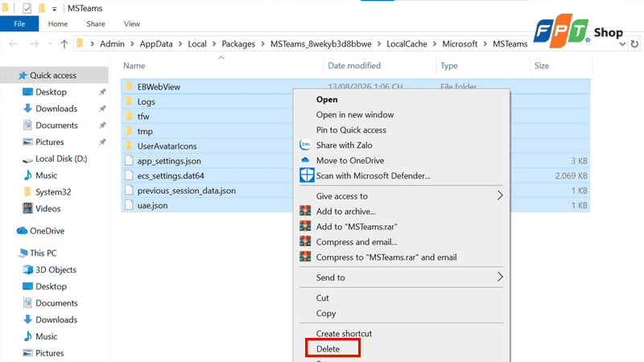Expand chevron after Microsoft breadcrumb
644x362 pixels.
point(485,44)
